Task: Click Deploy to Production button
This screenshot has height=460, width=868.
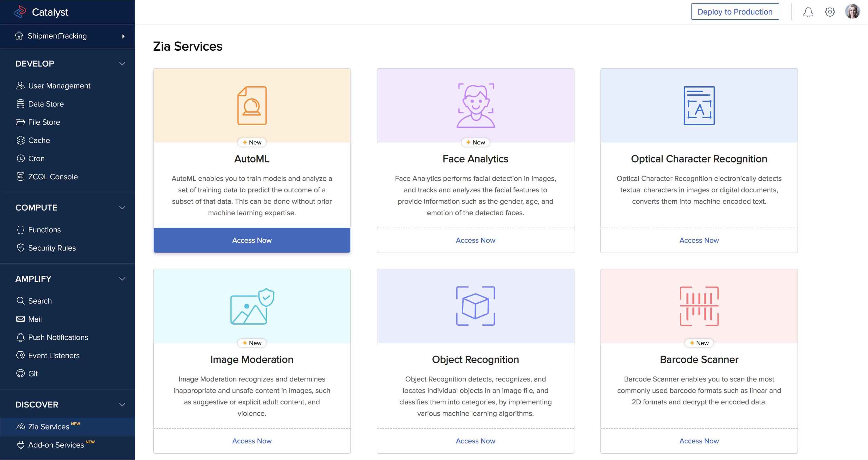Action: pos(735,12)
